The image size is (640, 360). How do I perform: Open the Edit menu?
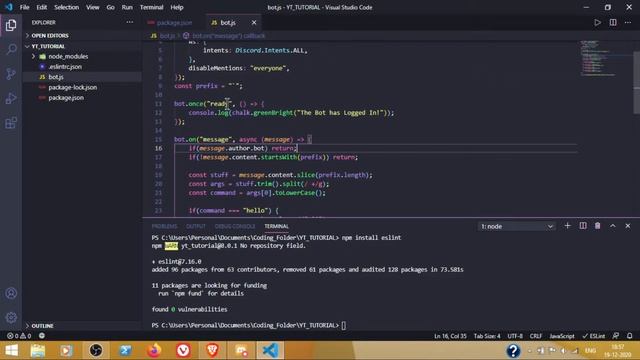[x=42, y=7]
